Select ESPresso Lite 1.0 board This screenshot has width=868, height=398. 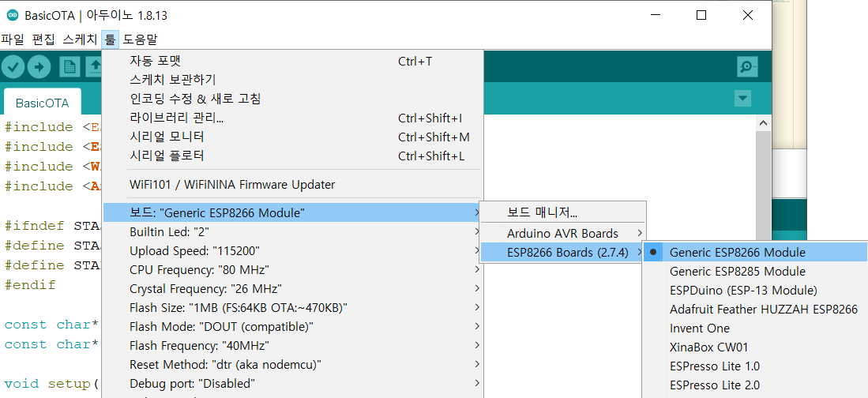tap(755, 366)
